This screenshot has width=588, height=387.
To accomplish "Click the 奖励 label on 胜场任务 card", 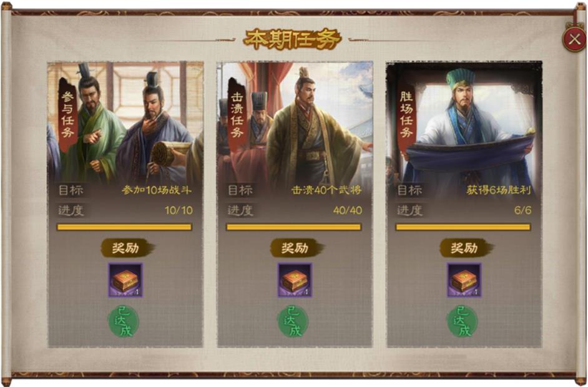I will (466, 248).
